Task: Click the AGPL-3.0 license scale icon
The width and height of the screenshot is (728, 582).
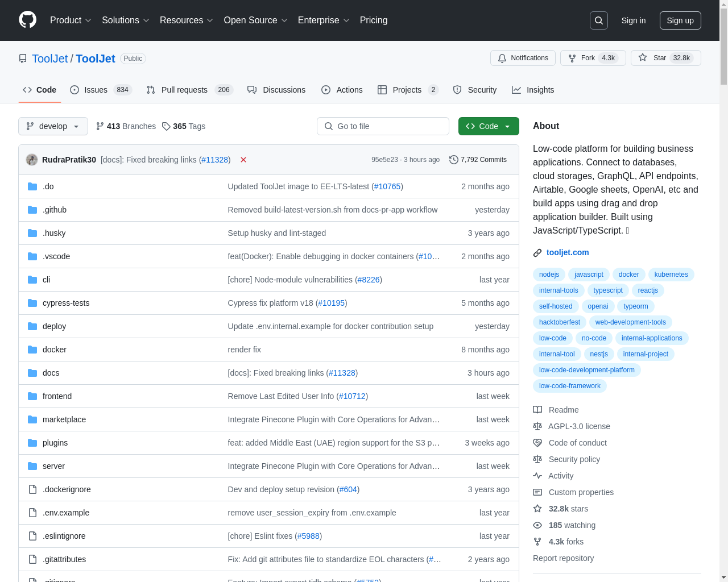Action: point(537,426)
